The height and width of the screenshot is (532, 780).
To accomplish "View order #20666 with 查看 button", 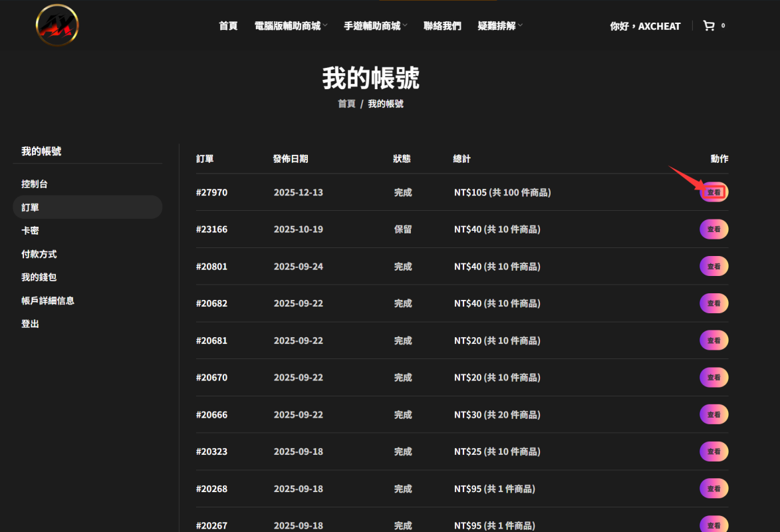I will (x=714, y=414).
